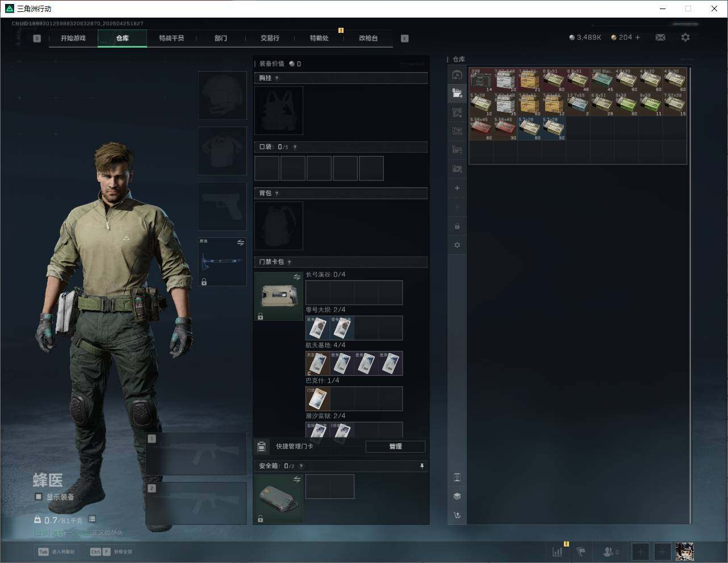Click the plus icon beside 204 currency

tap(638, 37)
